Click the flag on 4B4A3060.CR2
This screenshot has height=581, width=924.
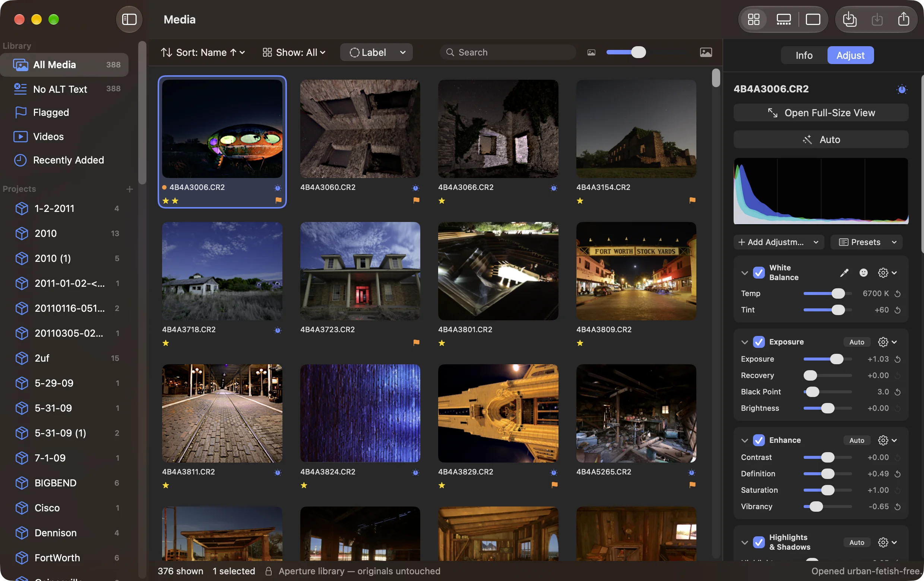click(416, 200)
